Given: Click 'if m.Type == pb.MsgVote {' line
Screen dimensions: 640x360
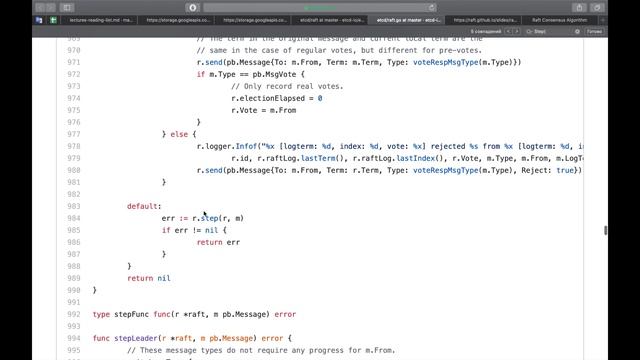Looking at the screenshot, I should tap(251, 74).
